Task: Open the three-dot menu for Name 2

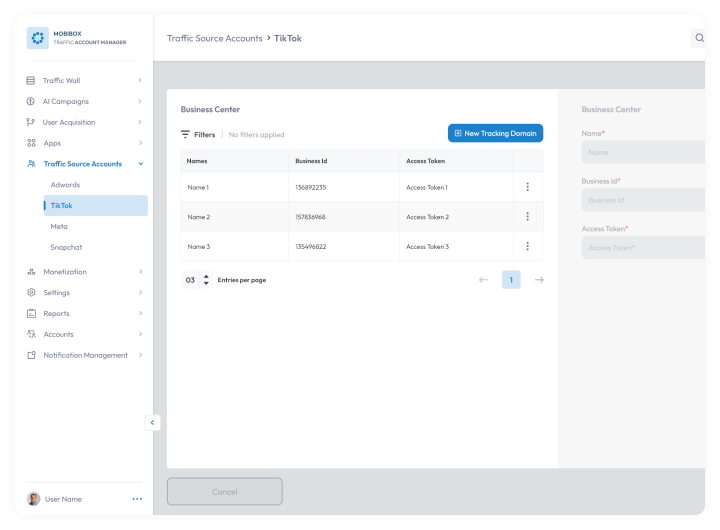Action: pyautogui.click(x=527, y=217)
